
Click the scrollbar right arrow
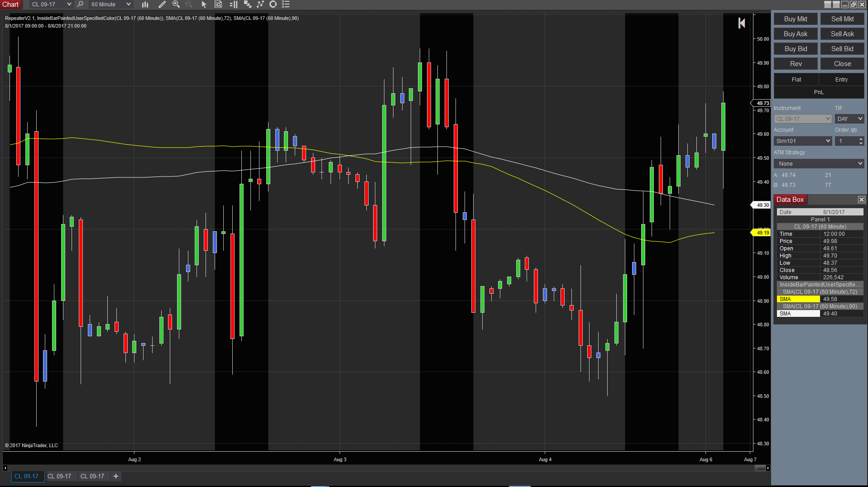(768, 468)
